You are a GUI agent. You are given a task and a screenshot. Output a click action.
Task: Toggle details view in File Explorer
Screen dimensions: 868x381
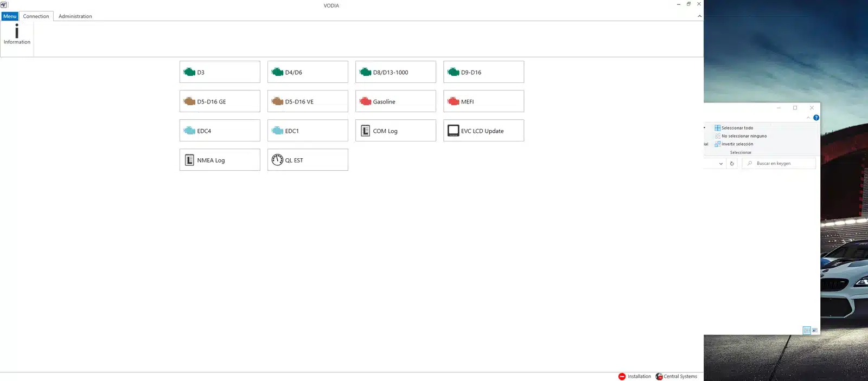(x=807, y=331)
